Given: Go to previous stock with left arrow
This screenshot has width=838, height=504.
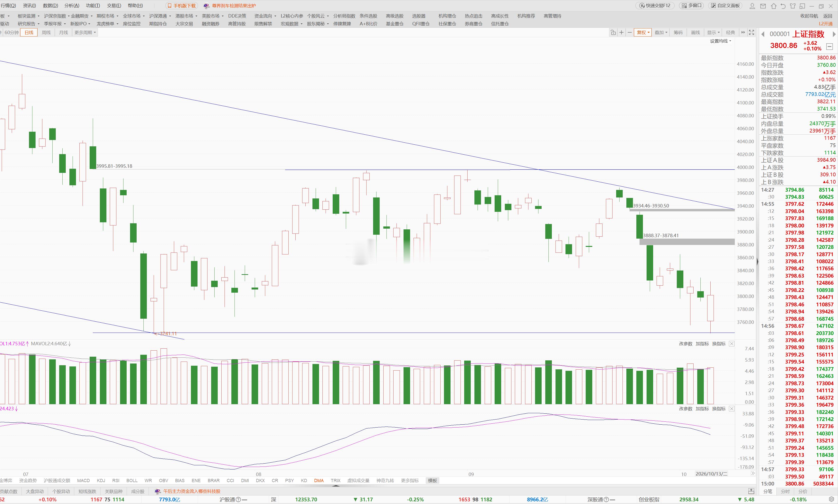Looking at the screenshot, I should [x=763, y=34].
